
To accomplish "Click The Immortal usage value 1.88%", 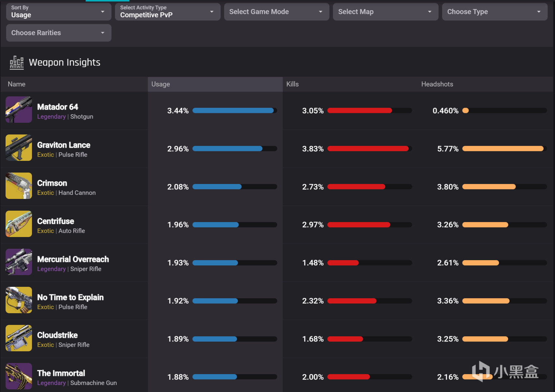I will tap(178, 377).
